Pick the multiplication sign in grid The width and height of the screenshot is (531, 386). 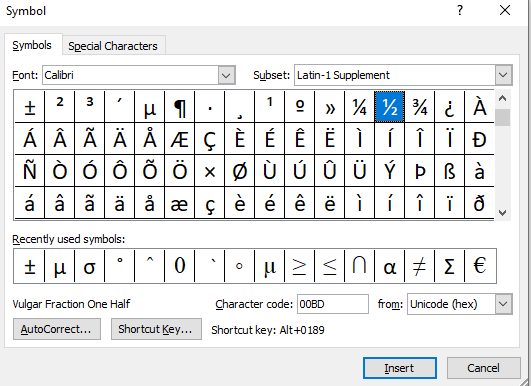(210, 171)
